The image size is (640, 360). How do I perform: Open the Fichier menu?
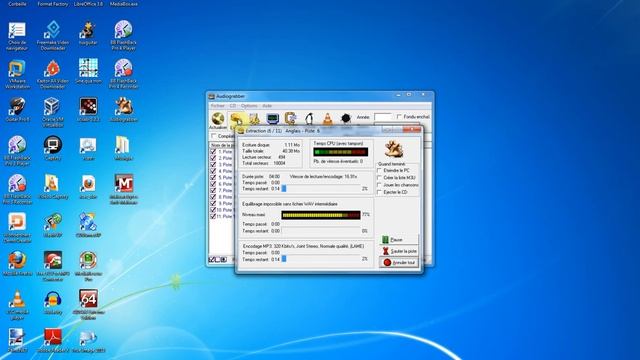click(217, 106)
